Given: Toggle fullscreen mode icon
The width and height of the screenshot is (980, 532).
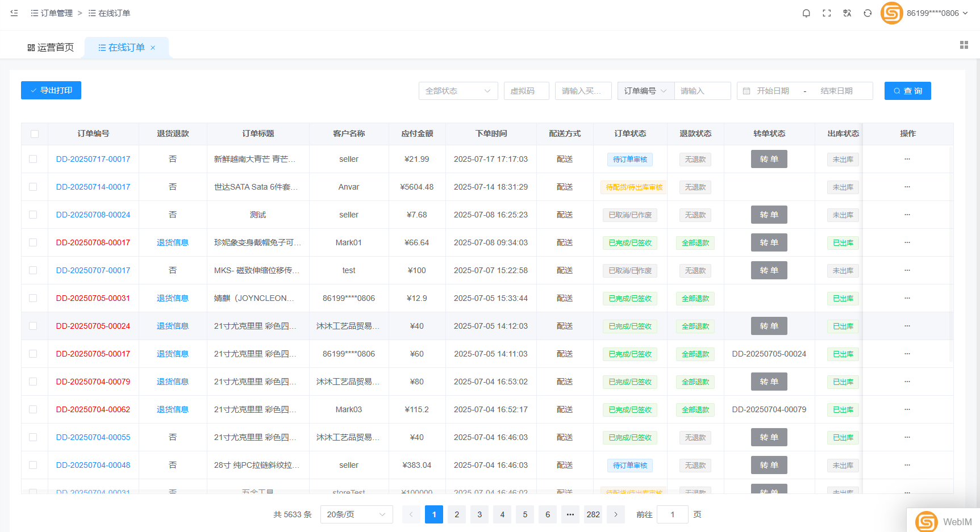Looking at the screenshot, I should (x=827, y=13).
